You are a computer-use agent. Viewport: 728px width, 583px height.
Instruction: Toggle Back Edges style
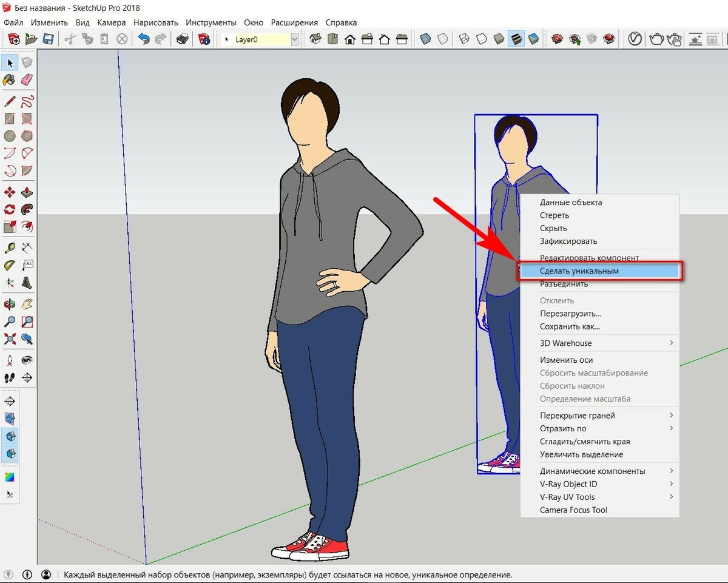pos(442,39)
